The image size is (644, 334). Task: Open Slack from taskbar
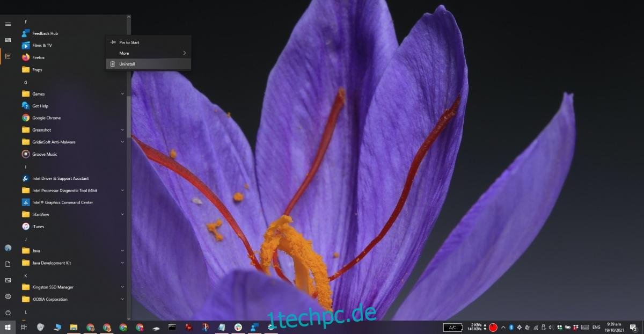coord(238,327)
